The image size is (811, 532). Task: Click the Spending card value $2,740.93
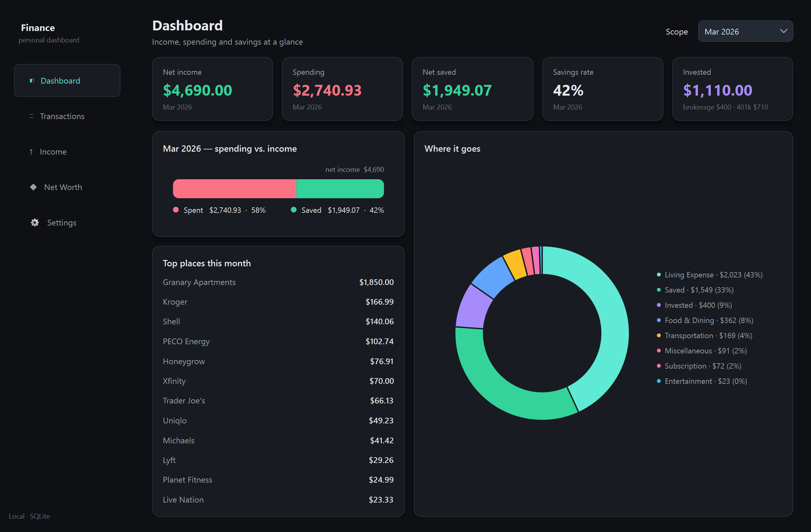(327, 90)
